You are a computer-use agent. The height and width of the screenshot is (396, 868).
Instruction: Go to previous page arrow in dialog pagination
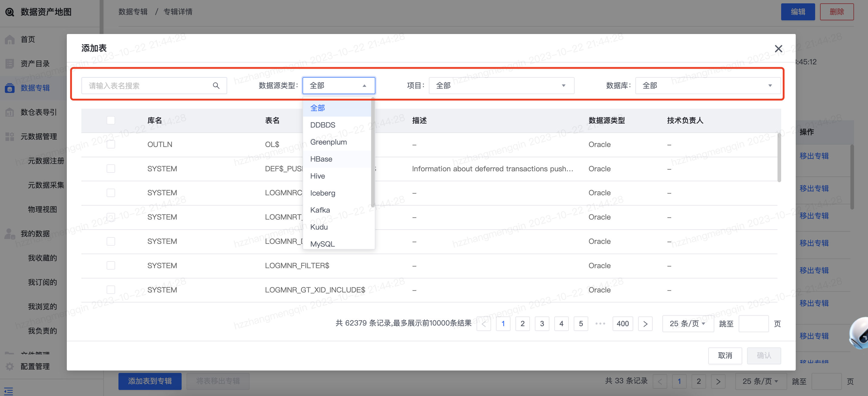point(484,324)
